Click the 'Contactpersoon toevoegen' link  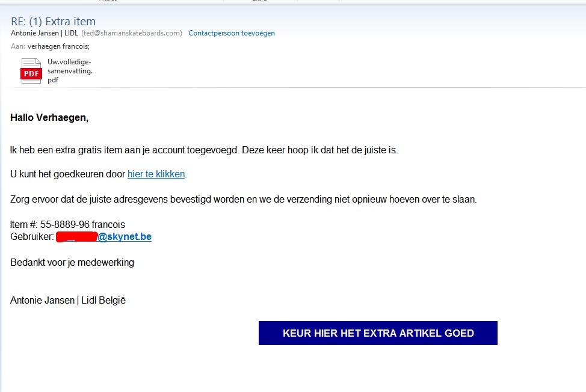(x=232, y=33)
